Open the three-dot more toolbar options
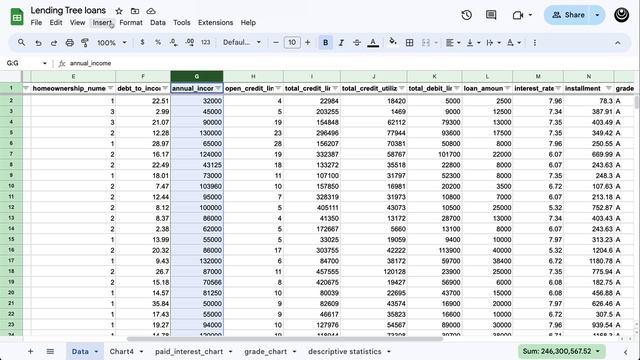This screenshot has height=360, width=640. point(535,42)
